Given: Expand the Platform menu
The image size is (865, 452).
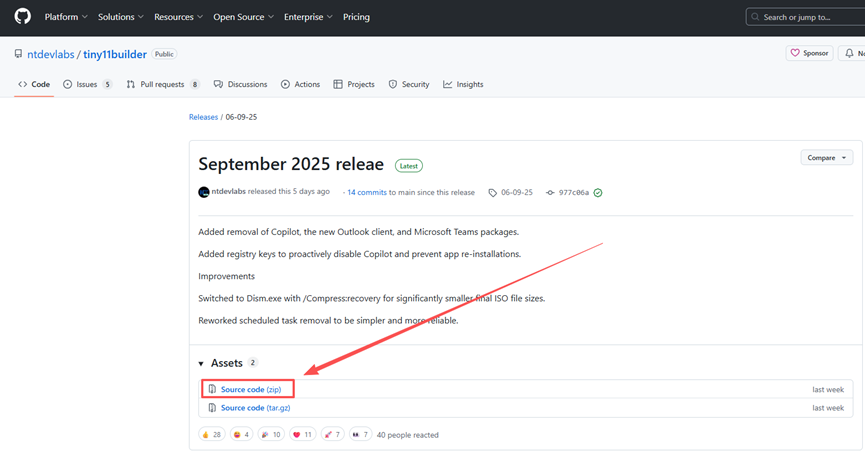Looking at the screenshot, I should pyautogui.click(x=66, y=17).
